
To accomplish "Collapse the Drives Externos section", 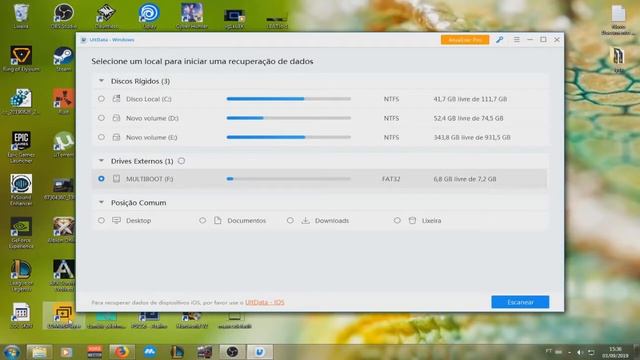I will click(x=101, y=161).
